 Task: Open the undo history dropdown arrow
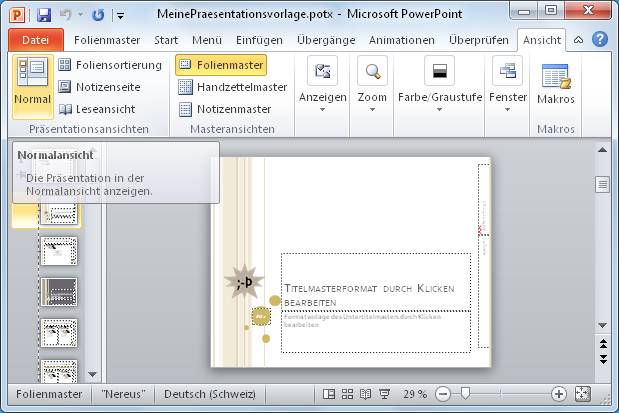click(81, 15)
